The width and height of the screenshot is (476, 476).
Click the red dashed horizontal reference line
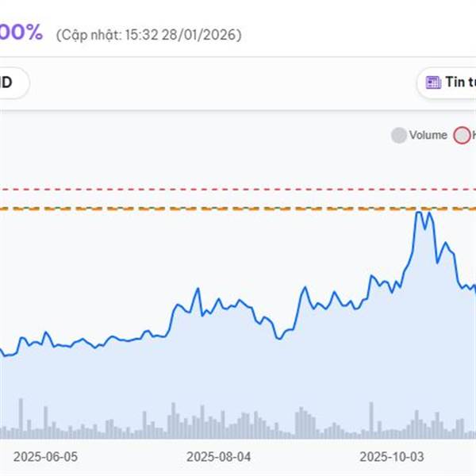click(x=238, y=190)
